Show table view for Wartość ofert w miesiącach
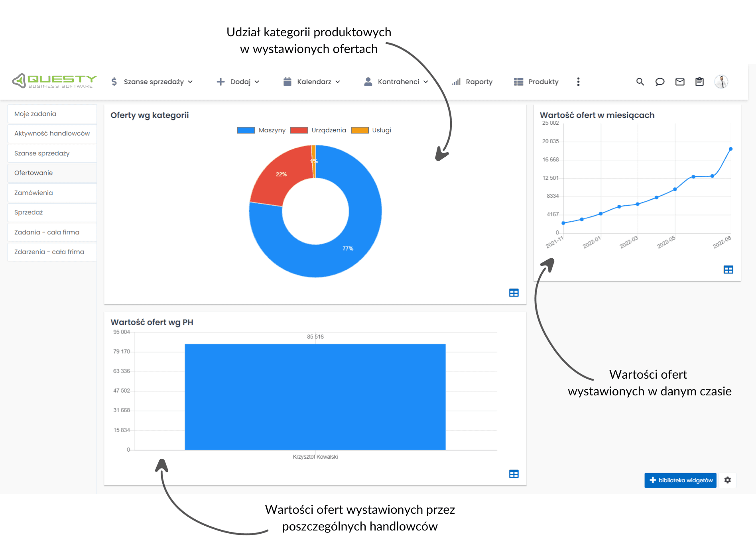The height and width of the screenshot is (558, 756). click(728, 270)
